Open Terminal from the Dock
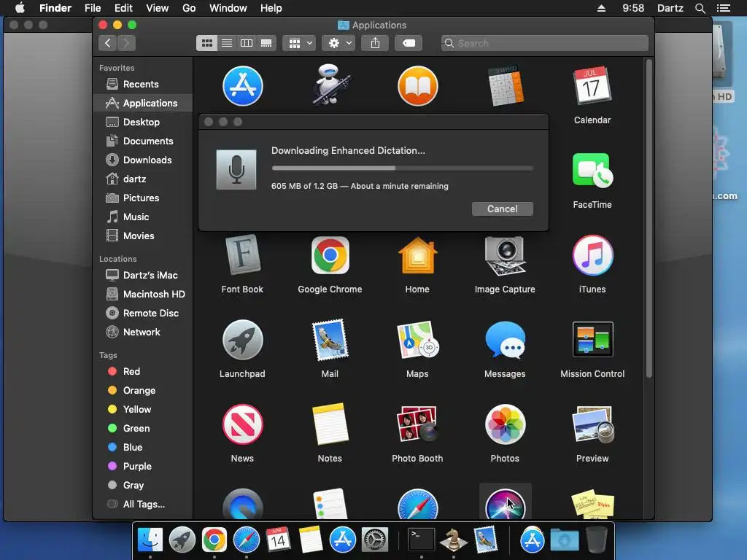747x560 pixels. click(x=422, y=540)
